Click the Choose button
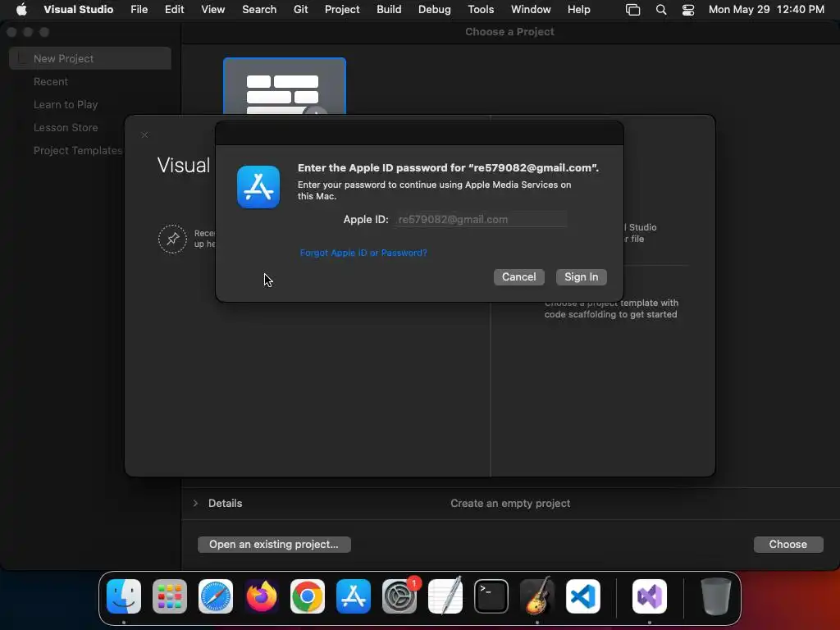840x630 pixels. (788, 545)
